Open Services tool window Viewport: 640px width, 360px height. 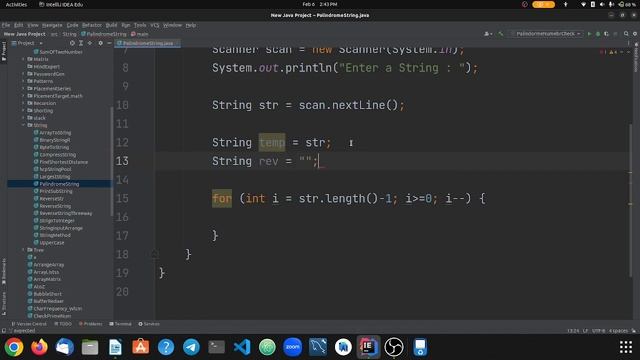tap(149, 324)
